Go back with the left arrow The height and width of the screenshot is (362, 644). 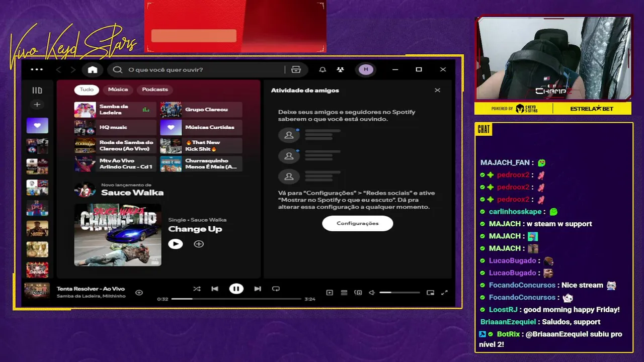(x=59, y=69)
